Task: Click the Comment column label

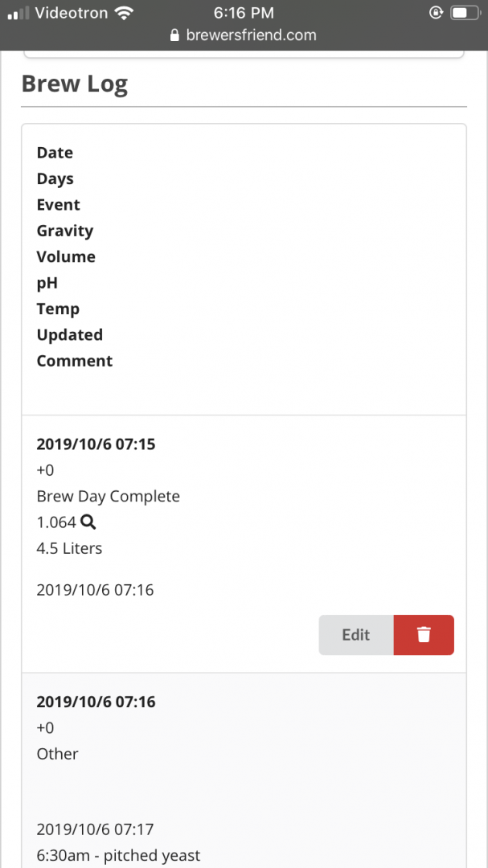Action: click(x=75, y=361)
